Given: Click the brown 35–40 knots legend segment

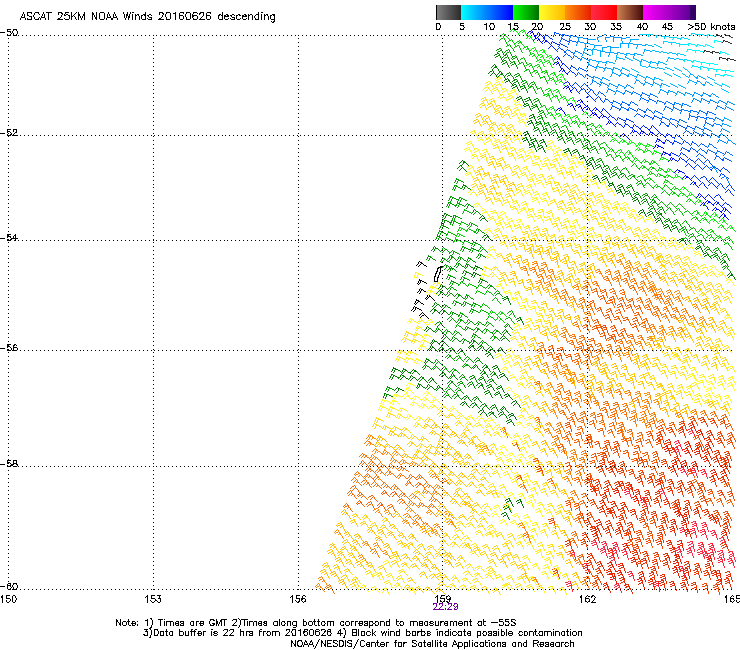Looking at the screenshot, I should pos(630,12).
